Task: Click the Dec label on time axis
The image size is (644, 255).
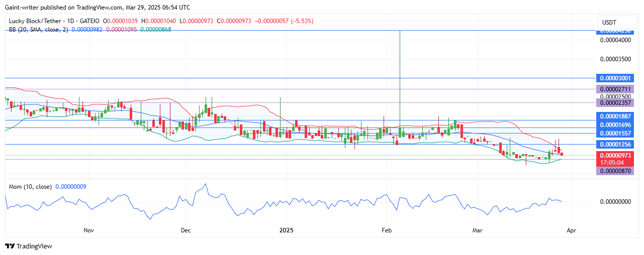Action: [186, 230]
